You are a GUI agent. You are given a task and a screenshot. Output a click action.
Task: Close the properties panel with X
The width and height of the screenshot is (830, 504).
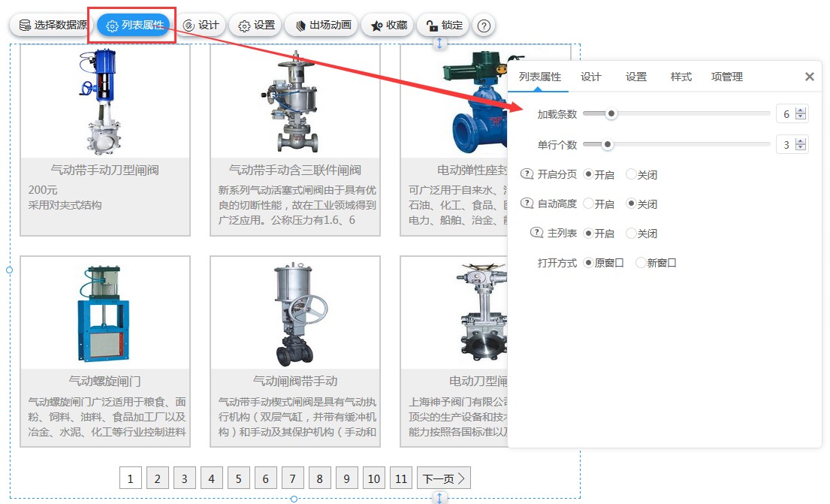click(x=810, y=77)
